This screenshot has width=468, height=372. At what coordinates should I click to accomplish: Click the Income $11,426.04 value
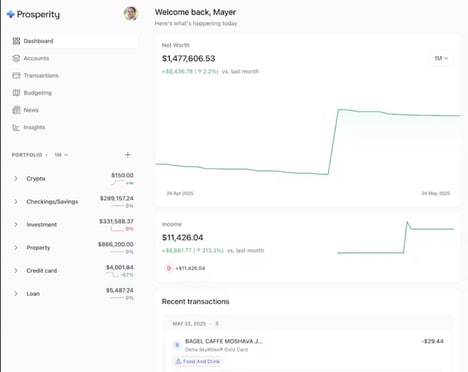[182, 237]
